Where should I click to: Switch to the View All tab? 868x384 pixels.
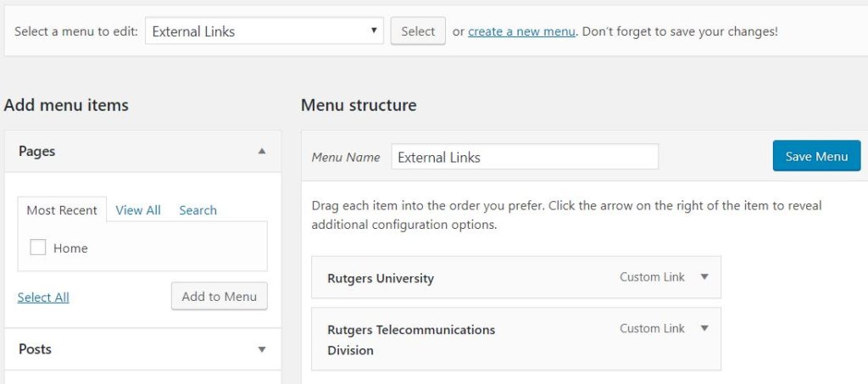coord(138,210)
